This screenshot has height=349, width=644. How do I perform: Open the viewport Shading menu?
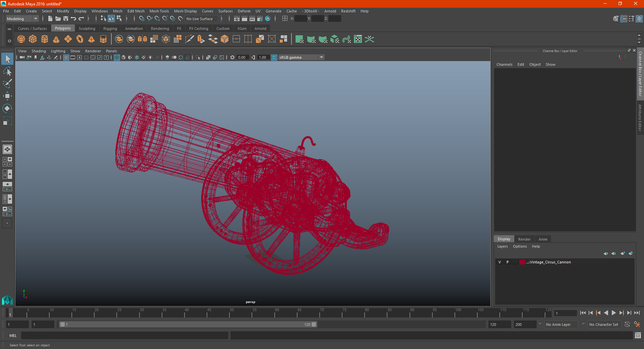39,51
